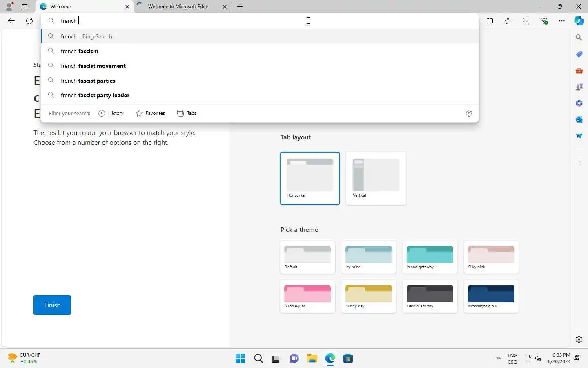
Task: Choose suggestion french fascist movement
Action: point(260,66)
